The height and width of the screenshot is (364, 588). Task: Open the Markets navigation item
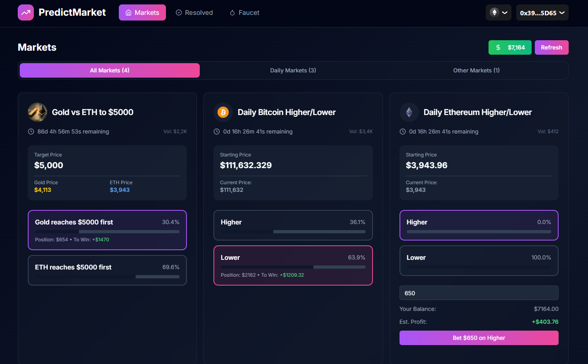pyautogui.click(x=142, y=12)
